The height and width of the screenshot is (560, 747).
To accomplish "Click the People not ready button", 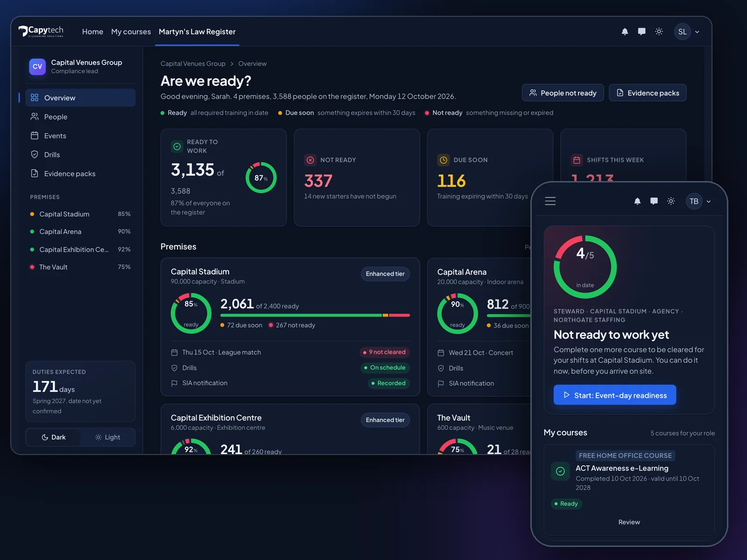I will pyautogui.click(x=563, y=93).
